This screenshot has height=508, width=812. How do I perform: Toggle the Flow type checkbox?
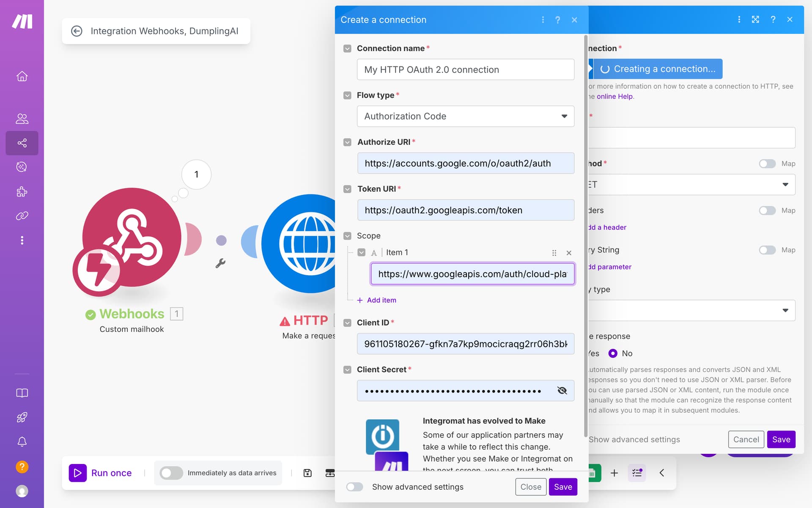tap(347, 95)
